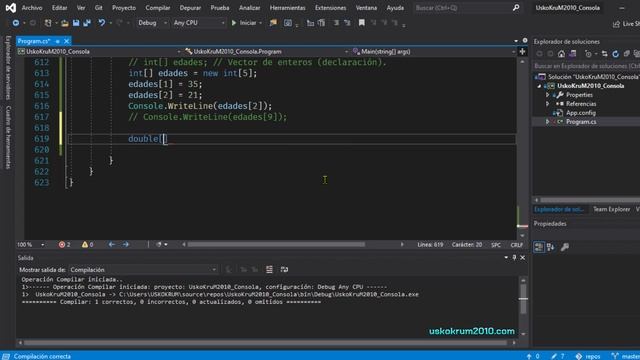Viewport: 640px width, 360px height.
Task: Click the warning triangle indicator
Action: tap(87, 244)
